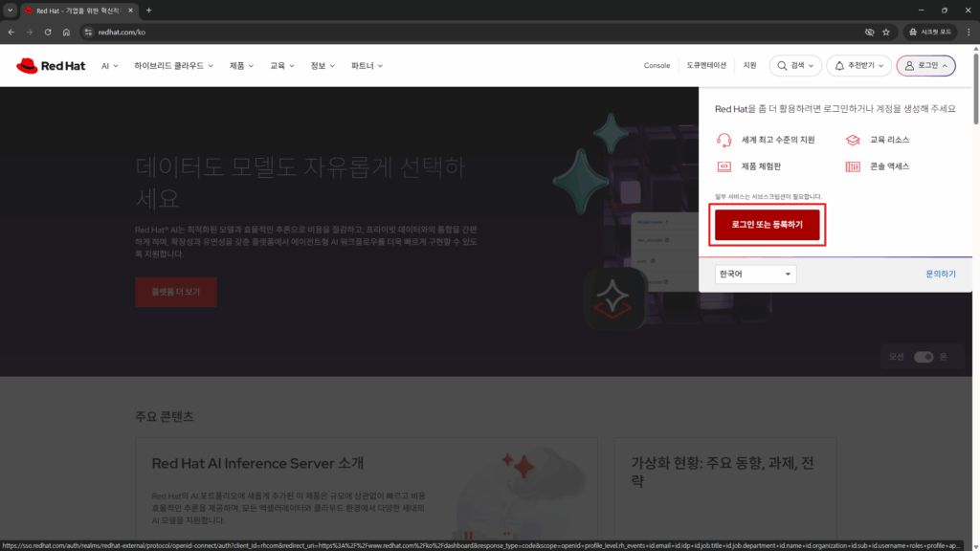Expand the 검색 search dropdown

coord(795,66)
